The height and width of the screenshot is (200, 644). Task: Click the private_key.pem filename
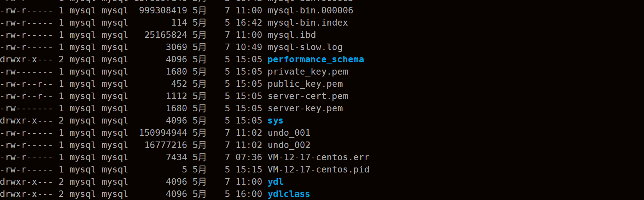point(308,72)
